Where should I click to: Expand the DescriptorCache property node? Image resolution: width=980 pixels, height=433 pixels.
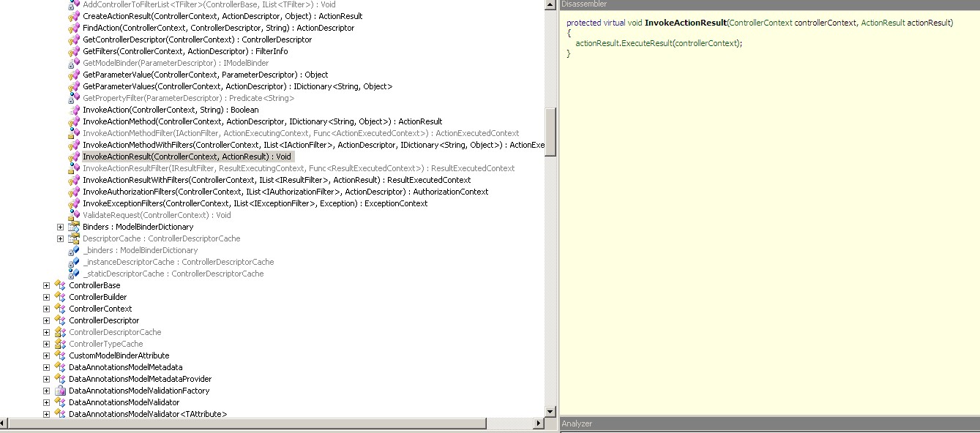pos(60,238)
